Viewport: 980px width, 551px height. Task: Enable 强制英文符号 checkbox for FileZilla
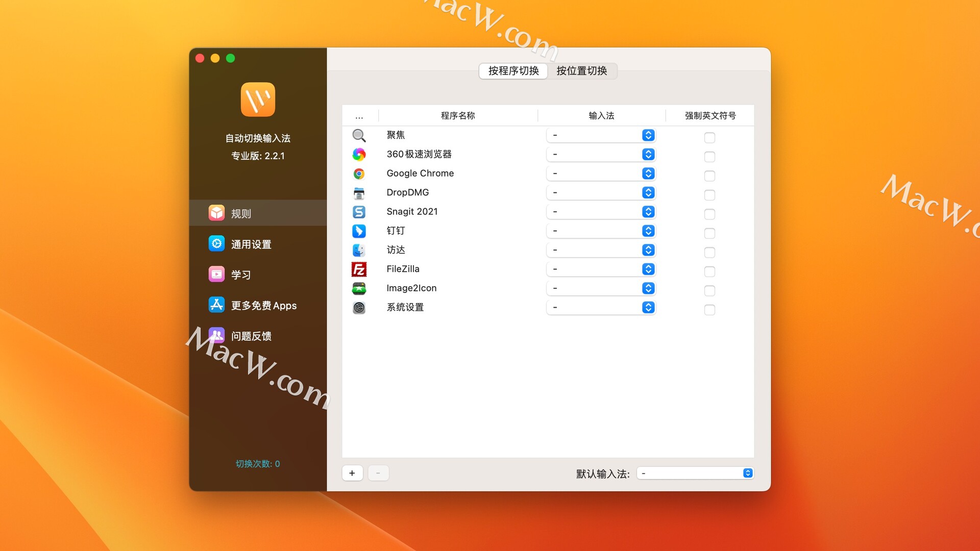[x=709, y=271]
